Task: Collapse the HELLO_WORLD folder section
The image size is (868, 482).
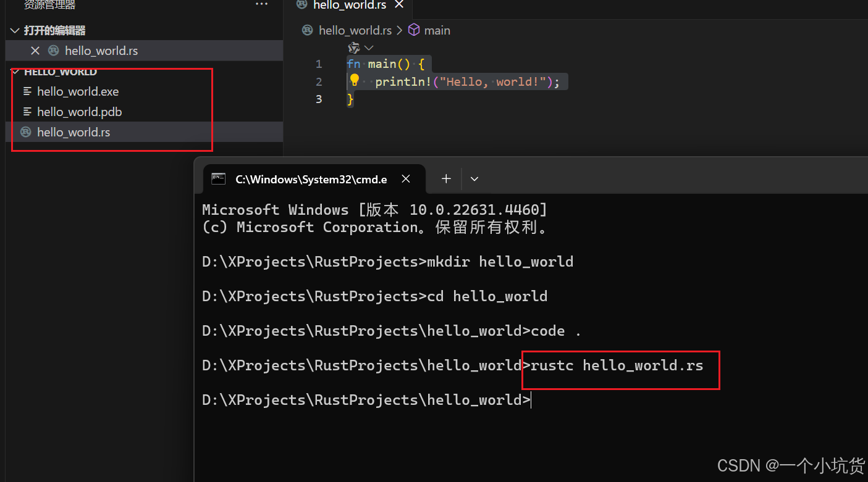Action: click(15, 72)
